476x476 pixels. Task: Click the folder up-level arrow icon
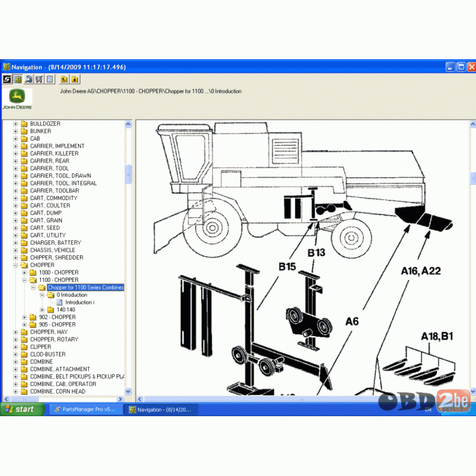point(64,79)
